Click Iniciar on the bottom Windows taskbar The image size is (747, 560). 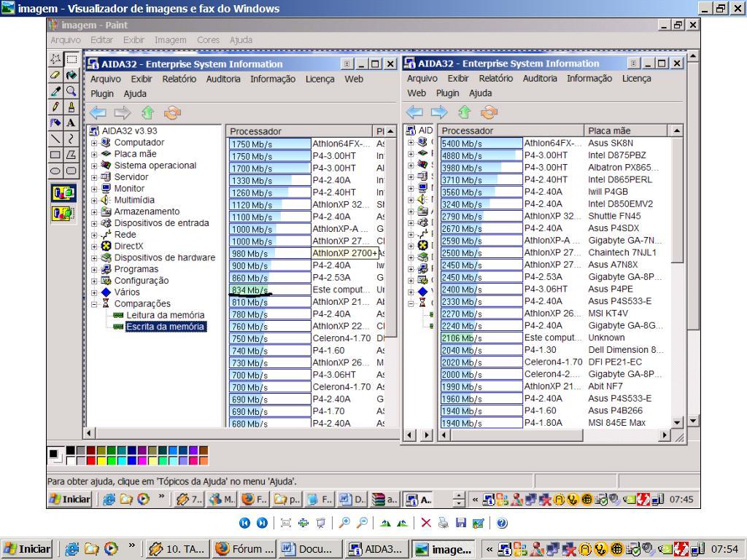pos(28,549)
